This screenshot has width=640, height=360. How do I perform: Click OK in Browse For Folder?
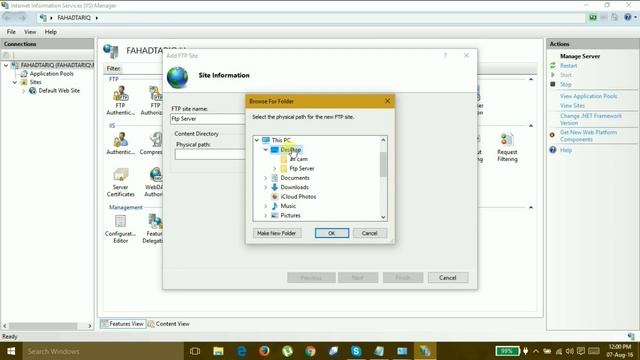coord(332,233)
